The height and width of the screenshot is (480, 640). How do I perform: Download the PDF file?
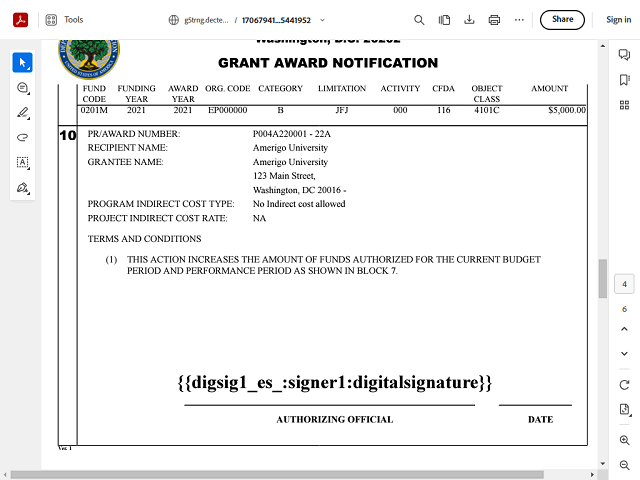point(469,20)
